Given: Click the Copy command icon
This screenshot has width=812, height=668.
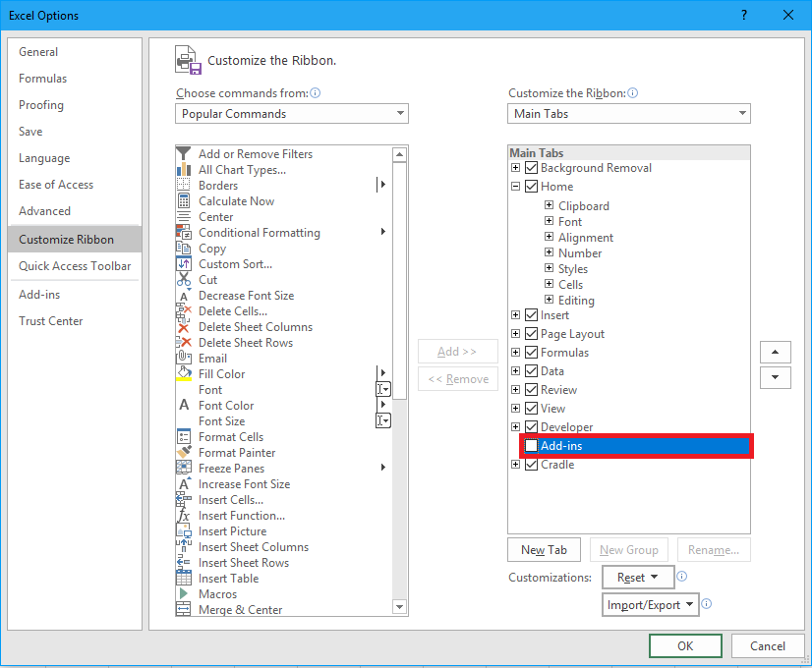Looking at the screenshot, I should pyautogui.click(x=183, y=249).
